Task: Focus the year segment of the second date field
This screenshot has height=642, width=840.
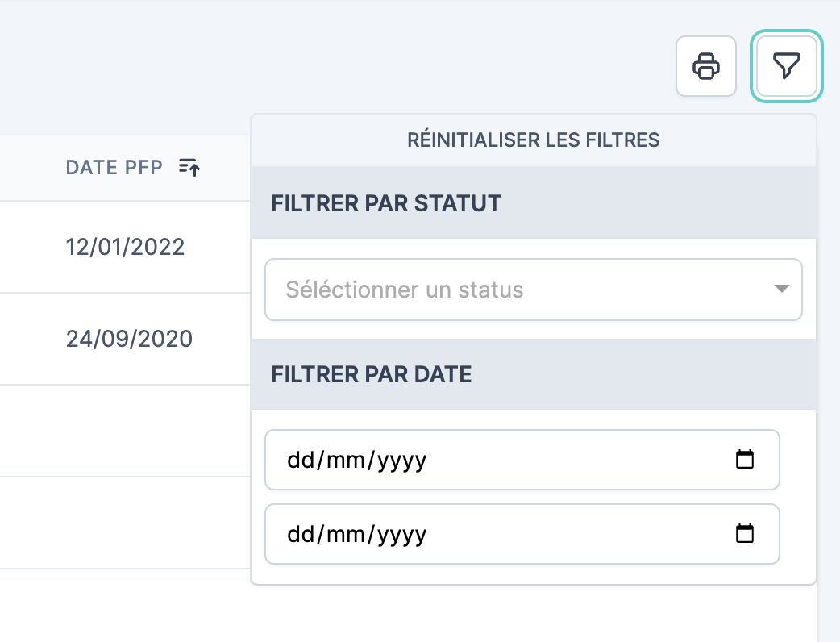Action: click(401, 535)
